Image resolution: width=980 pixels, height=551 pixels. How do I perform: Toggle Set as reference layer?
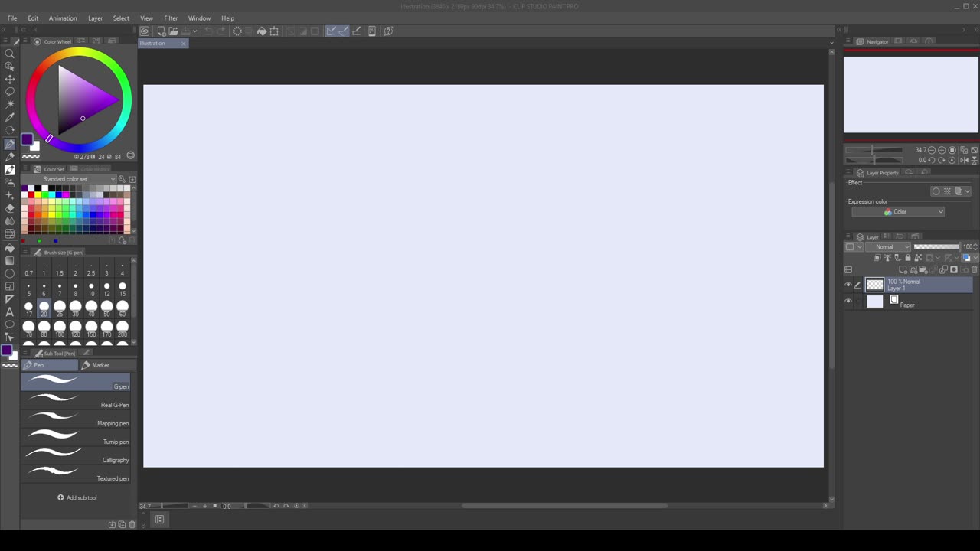click(887, 258)
